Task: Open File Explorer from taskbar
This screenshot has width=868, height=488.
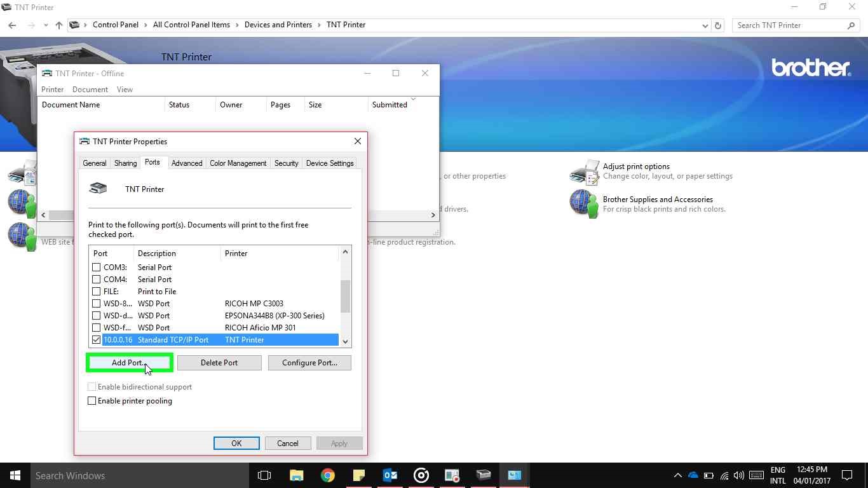Action: (296, 475)
